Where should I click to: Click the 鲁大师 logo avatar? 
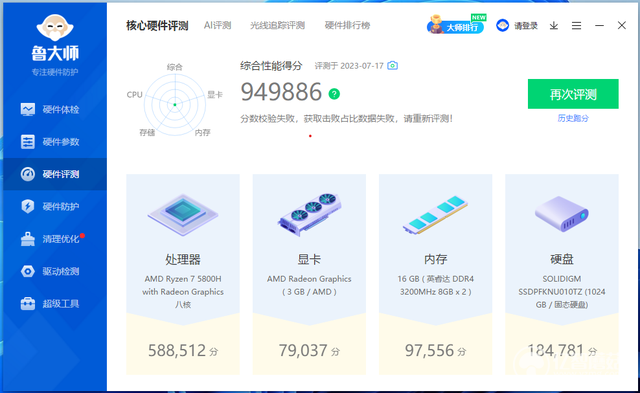coord(55,28)
